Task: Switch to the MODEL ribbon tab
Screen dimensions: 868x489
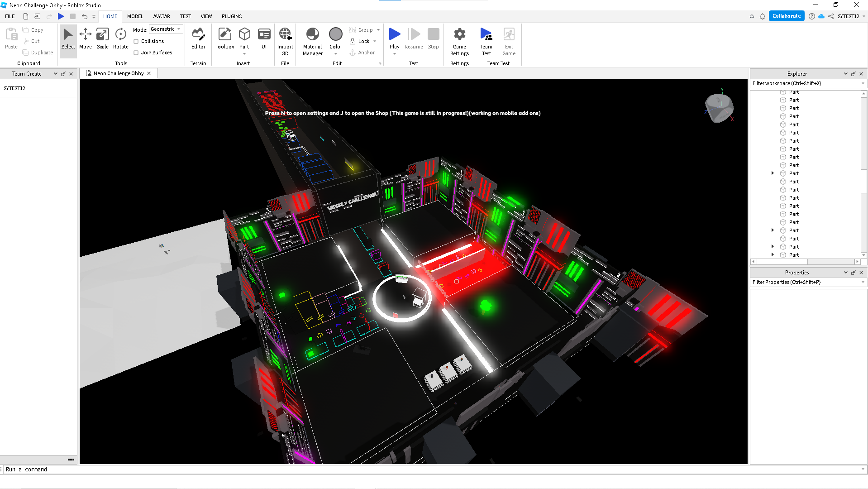Action: tap(135, 16)
